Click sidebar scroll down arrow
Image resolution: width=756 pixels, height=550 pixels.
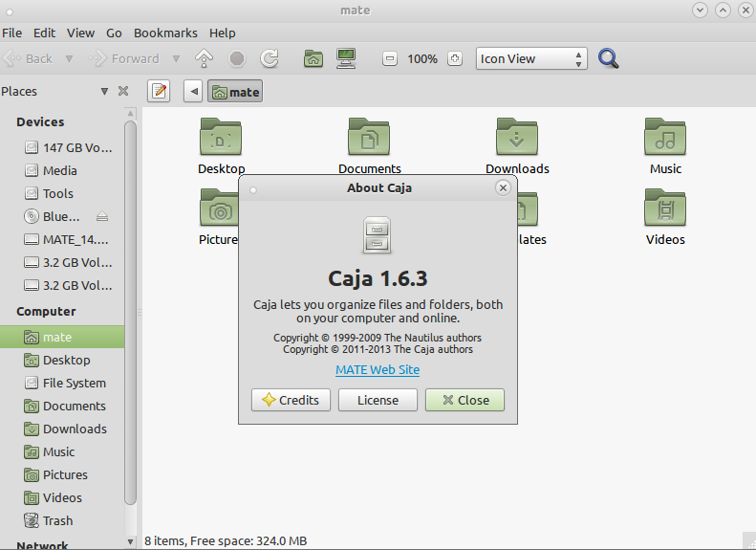[x=130, y=541]
